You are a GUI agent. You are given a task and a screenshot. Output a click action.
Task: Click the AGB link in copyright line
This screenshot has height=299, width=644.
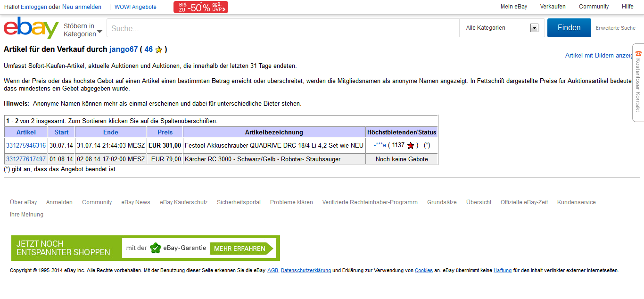273,271
